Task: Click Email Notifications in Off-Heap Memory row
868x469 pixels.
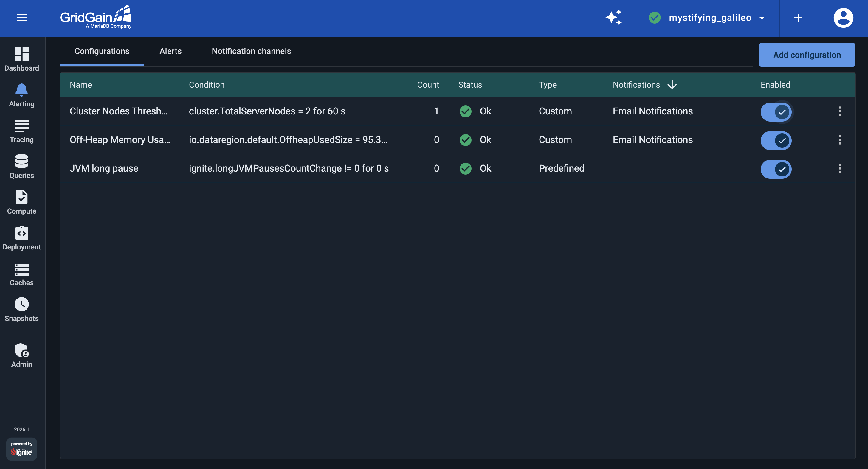Action: click(x=653, y=140)
